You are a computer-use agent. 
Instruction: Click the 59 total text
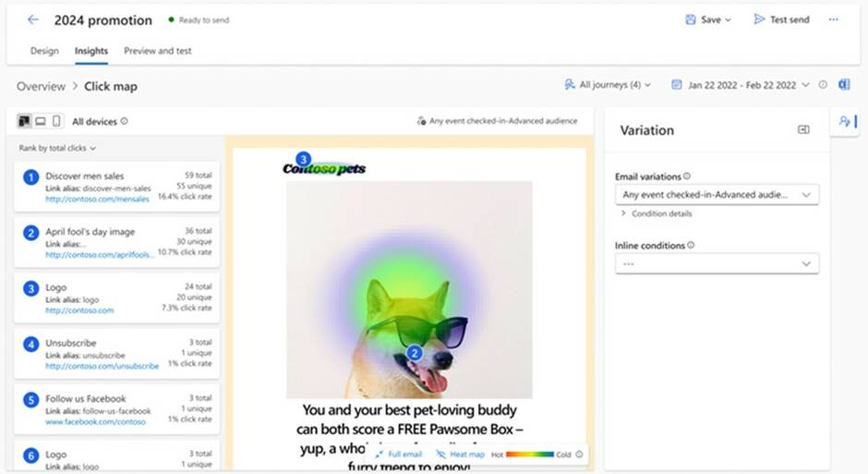198,175
